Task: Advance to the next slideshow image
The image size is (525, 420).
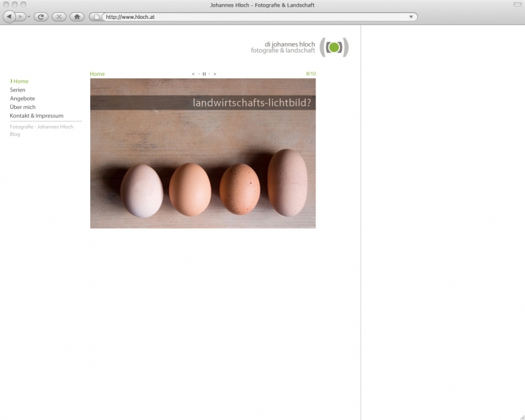Action: pos(215,74)
